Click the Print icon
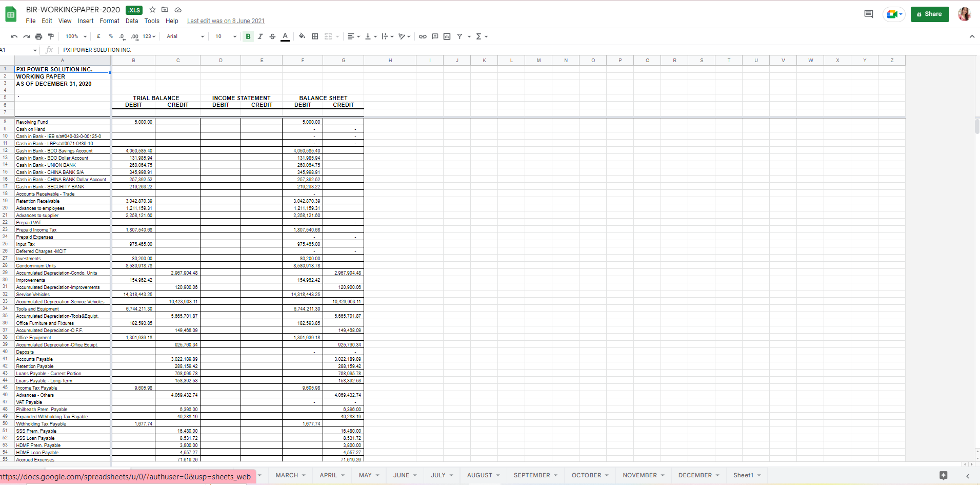980x485 pixels. click(38, 36)
